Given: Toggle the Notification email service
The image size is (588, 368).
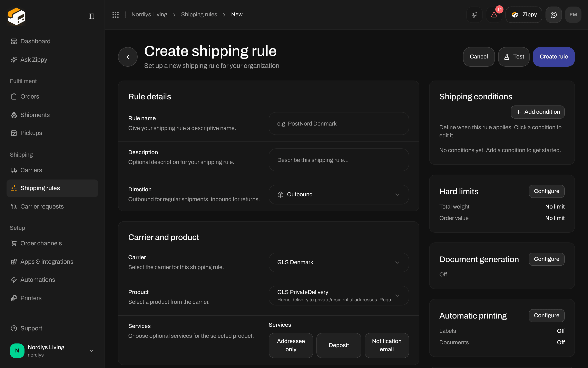Looking at the screenshot, I should point(387,345).
